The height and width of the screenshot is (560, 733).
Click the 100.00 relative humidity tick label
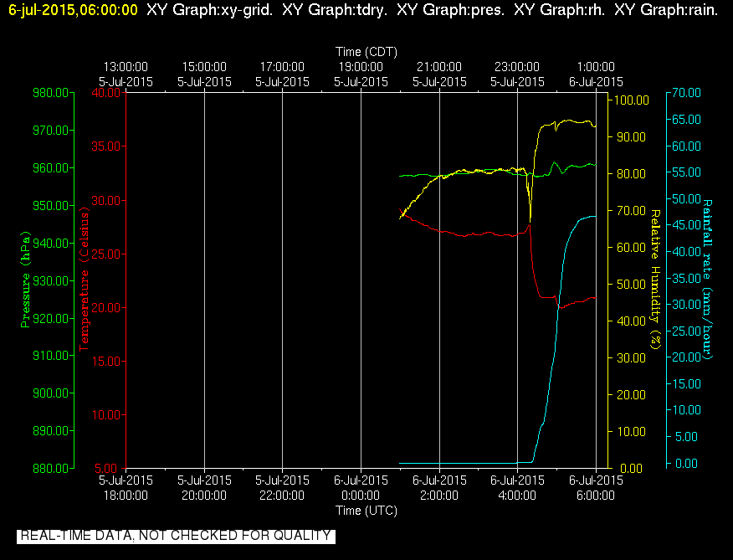point(632,100)
